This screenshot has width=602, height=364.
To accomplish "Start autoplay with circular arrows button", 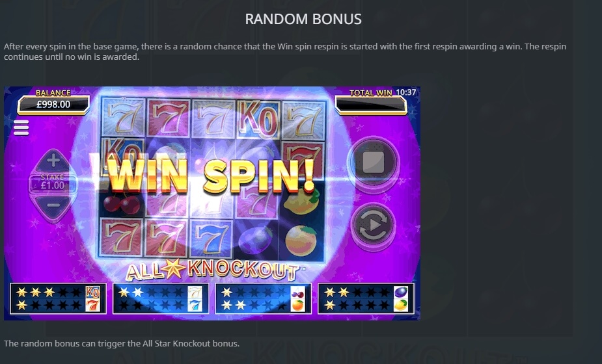I will click(x=373, y=225).
